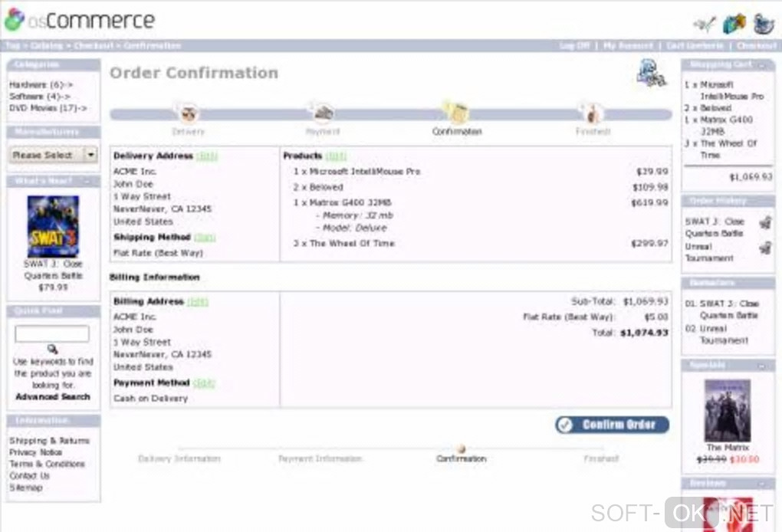Click Log Off in header bar
This screenshot has width=782, height=532.
[x=574, y=46]
